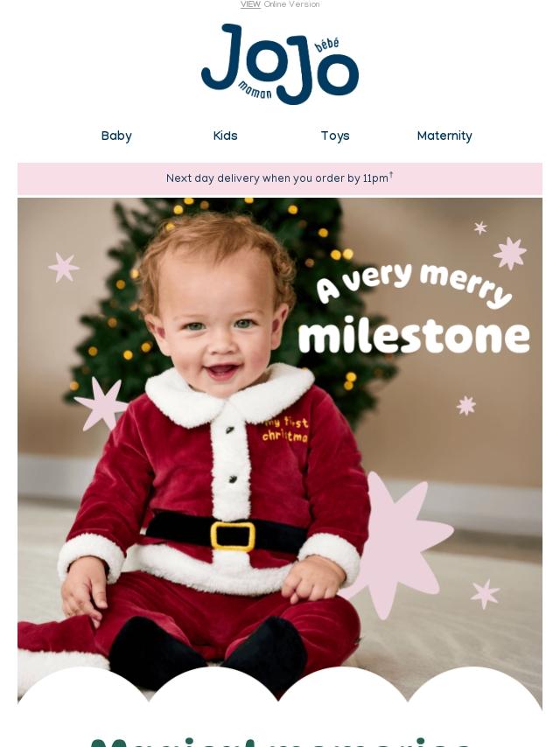Click the small pink star left of tree top
The width and height of the screenshot is (560, 747).
click(x=63, y=268)
